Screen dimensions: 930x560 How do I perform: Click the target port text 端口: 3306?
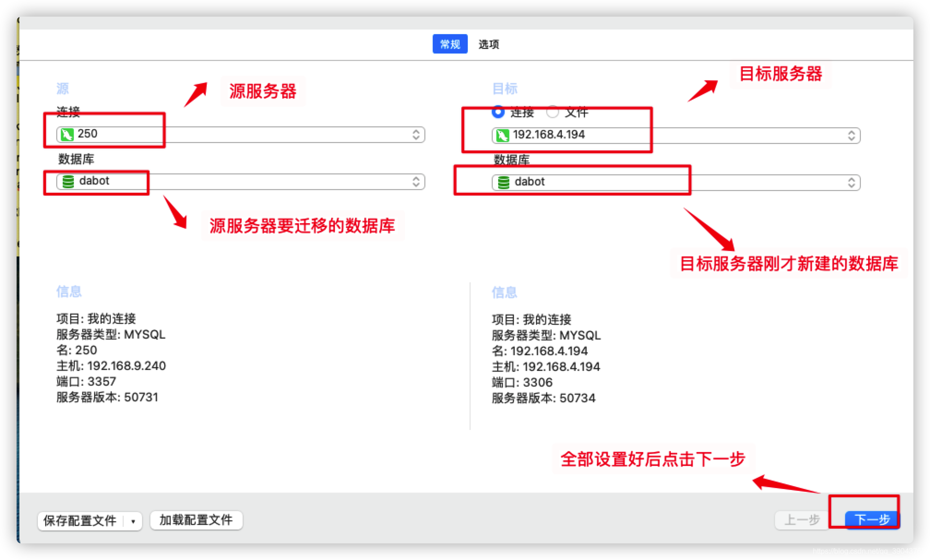[x=522, y=382]
